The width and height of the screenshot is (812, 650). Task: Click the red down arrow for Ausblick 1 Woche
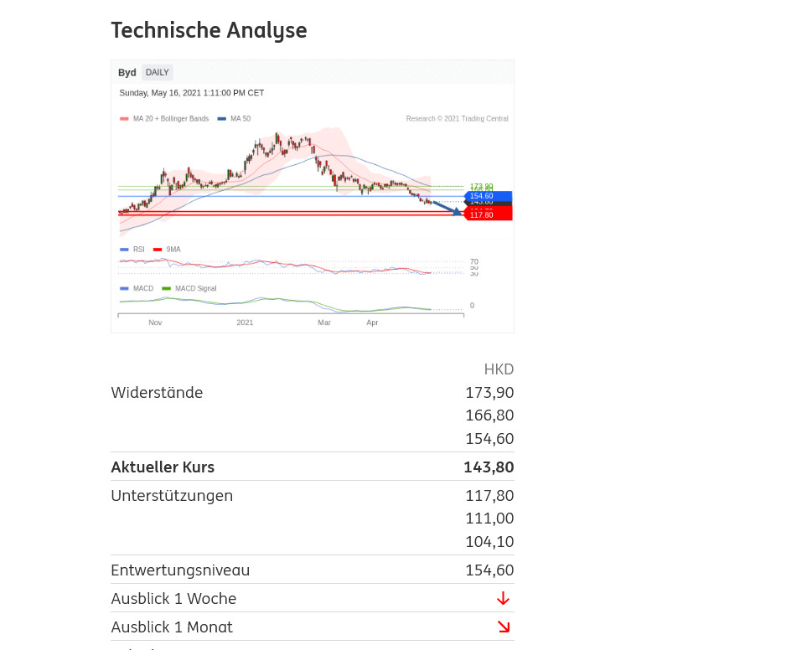pyautogui.click(x=503, y=598)
